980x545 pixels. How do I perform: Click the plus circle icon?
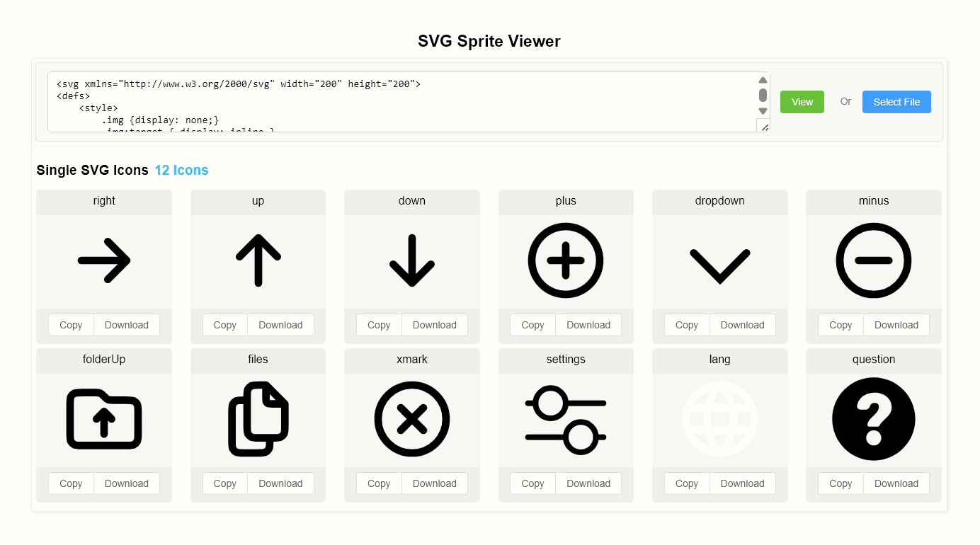pyautogui.click(x=566, y=260)
